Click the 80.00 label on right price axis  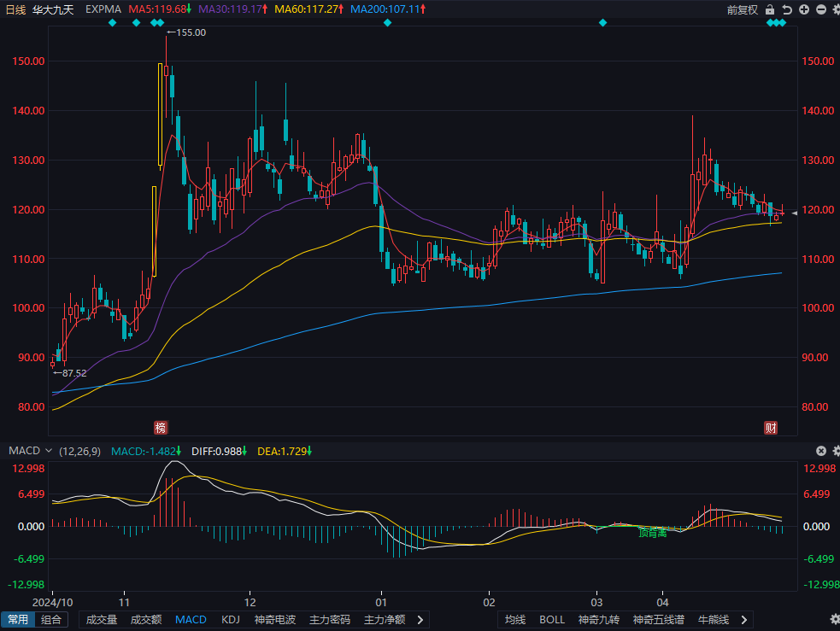tap(815, 406)
